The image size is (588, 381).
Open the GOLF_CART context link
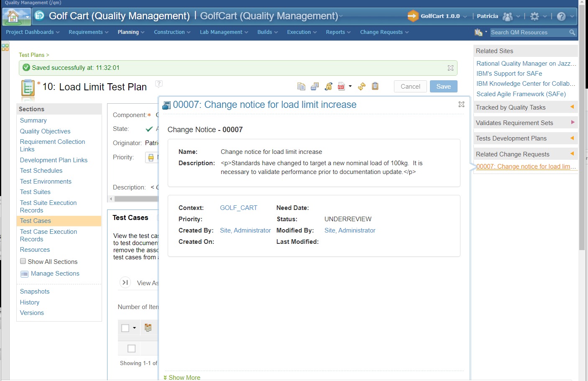click(x=239, y=208)
